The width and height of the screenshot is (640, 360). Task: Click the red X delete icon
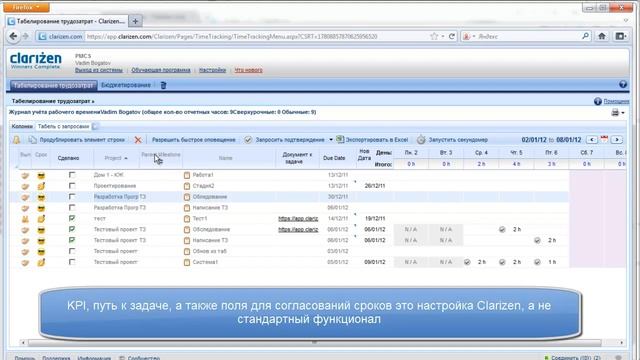click(138, 140)
